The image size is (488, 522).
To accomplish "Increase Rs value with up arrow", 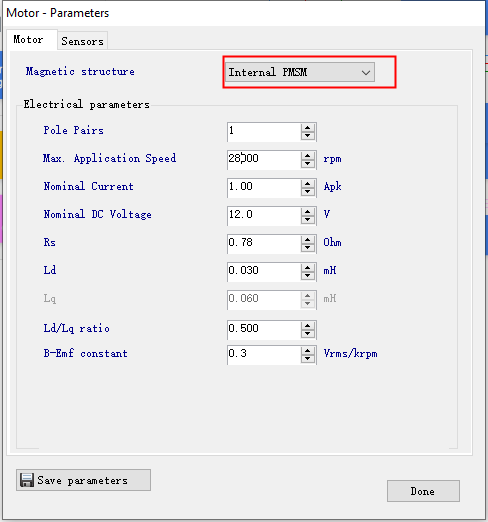I will click(x=308, y=240).
